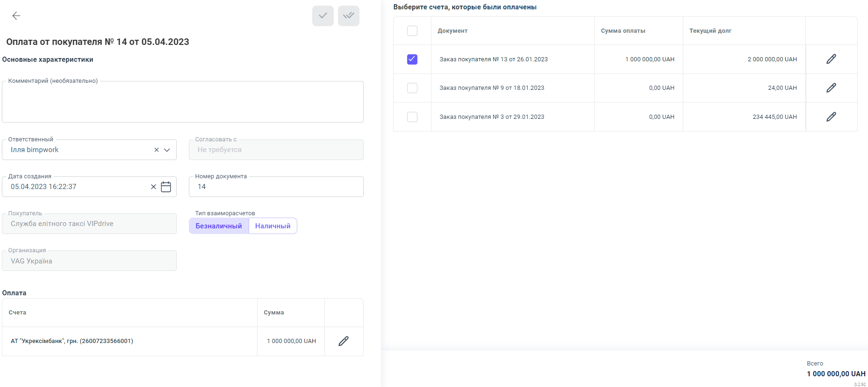Uncheck the order № 13 checkbox

tap(412, 59)
